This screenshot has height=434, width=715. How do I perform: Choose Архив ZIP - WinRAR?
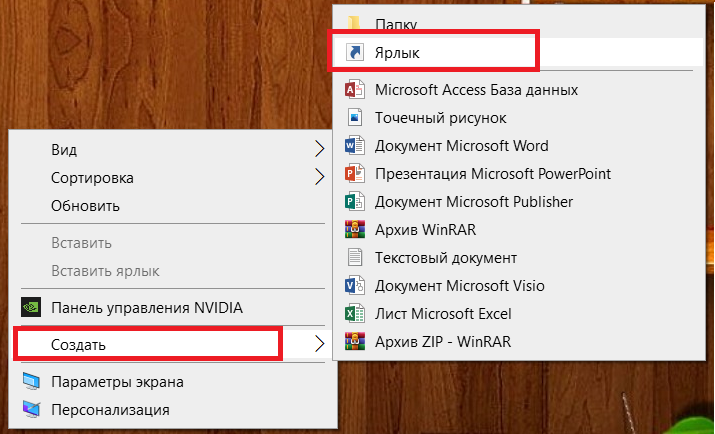519,341
